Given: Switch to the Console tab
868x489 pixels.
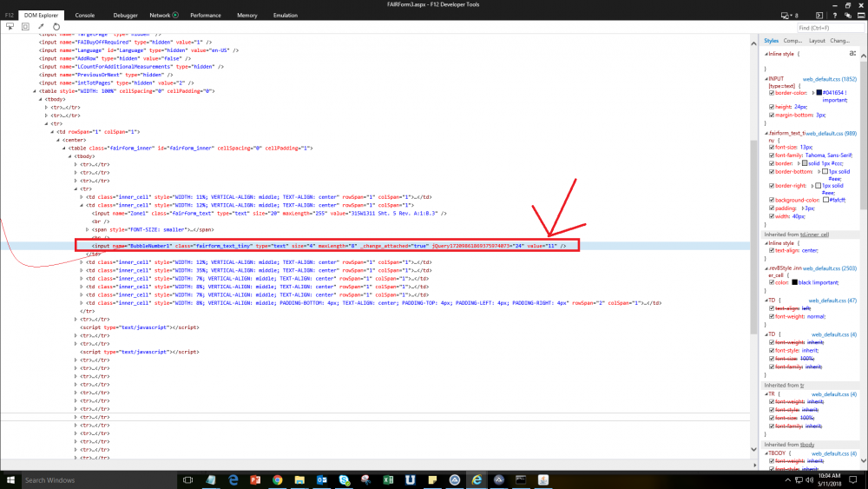Looking at the screenshot, I should pyautogui.click(x=85, y=16).
